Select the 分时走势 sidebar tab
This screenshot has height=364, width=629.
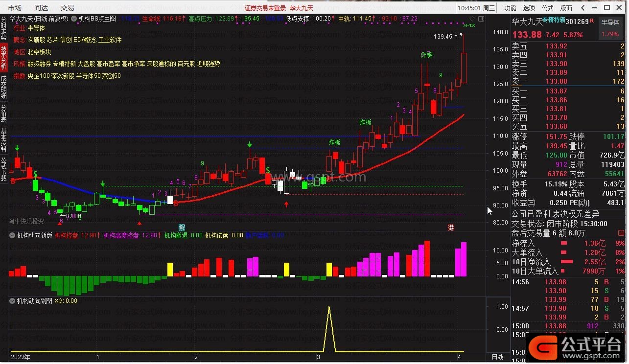click(4, 28)
